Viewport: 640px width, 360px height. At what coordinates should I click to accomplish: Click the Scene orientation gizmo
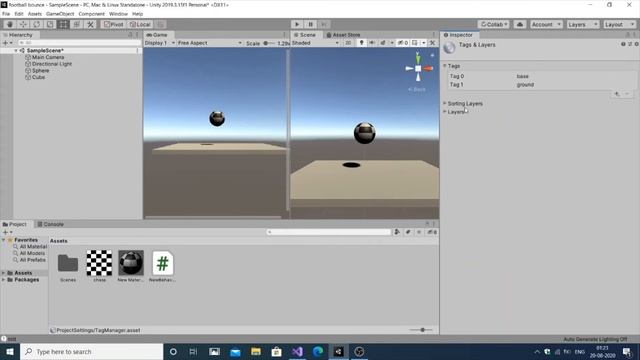point(418,69)
